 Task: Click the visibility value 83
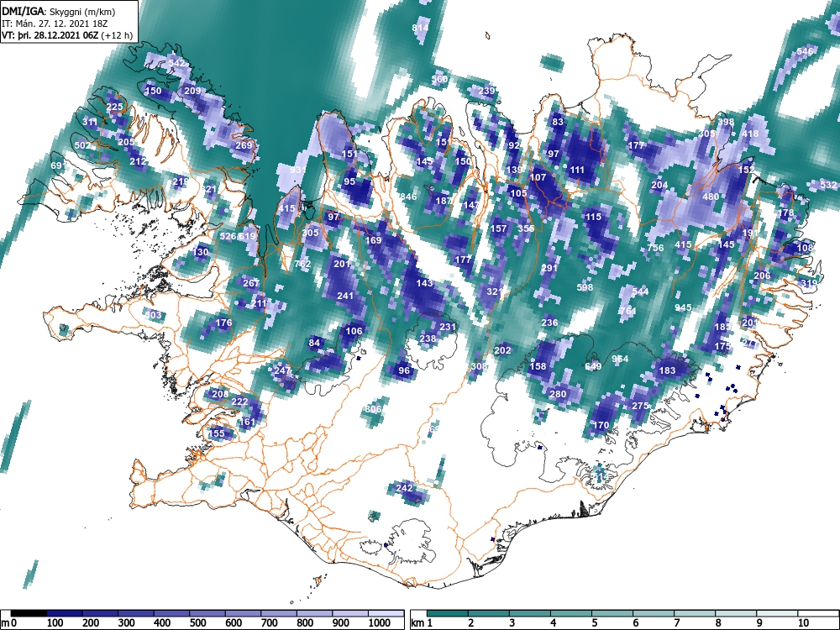558,122
